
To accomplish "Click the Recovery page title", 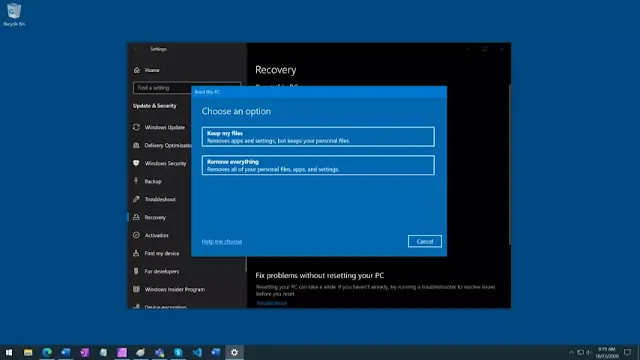I will coord(276,70).
